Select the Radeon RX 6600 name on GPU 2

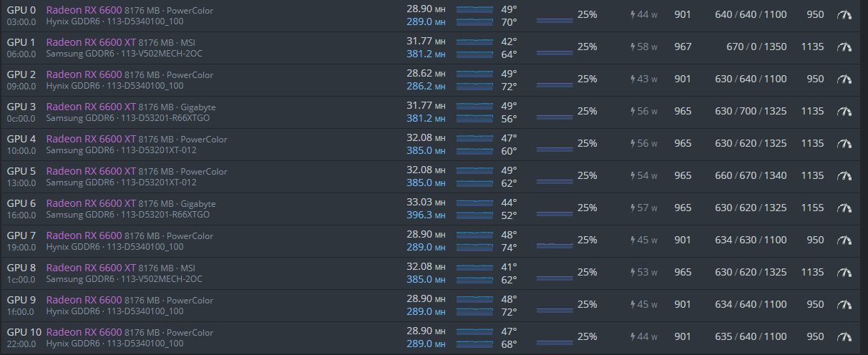pyautogui.click(x=84, y=74)
